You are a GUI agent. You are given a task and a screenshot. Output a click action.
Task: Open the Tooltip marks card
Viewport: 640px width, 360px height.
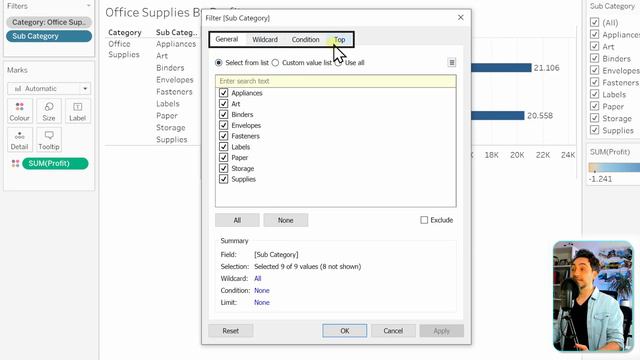pyautogui.click(x=49, y=140)
